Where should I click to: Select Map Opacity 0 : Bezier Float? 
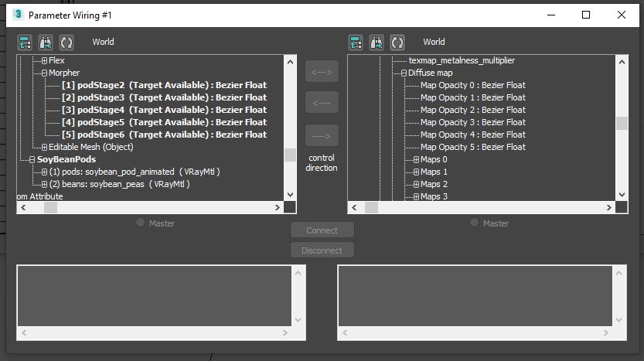pos(472,85)
